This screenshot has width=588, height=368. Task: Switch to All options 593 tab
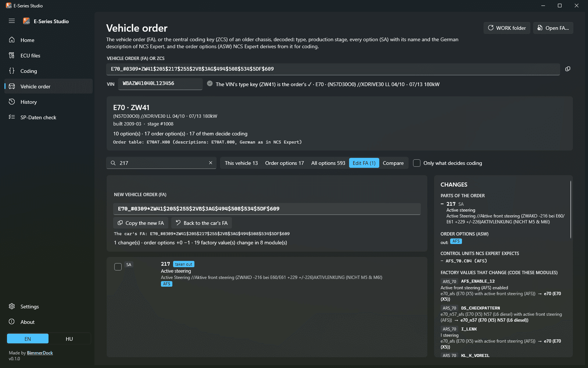click(328, 163)
